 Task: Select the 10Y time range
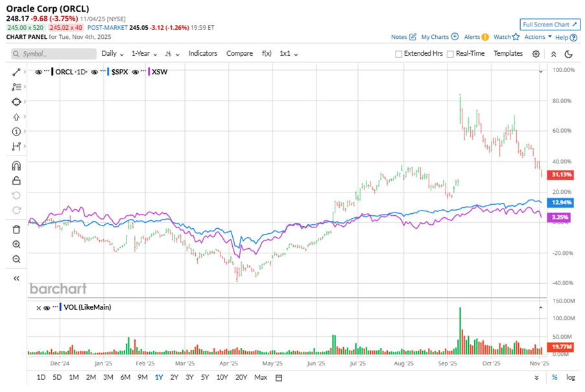(222, 378)
